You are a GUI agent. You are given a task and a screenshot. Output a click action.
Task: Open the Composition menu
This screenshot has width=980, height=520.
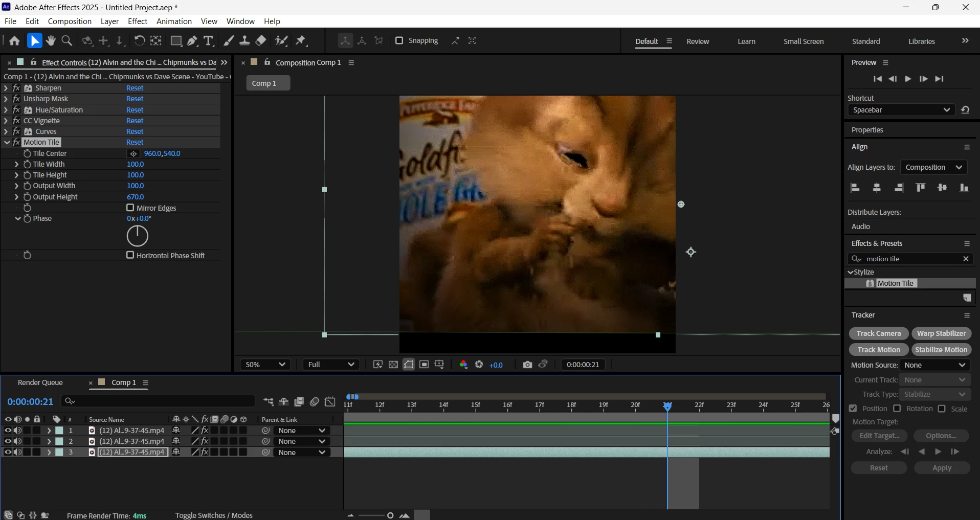(x=70, y=21)
